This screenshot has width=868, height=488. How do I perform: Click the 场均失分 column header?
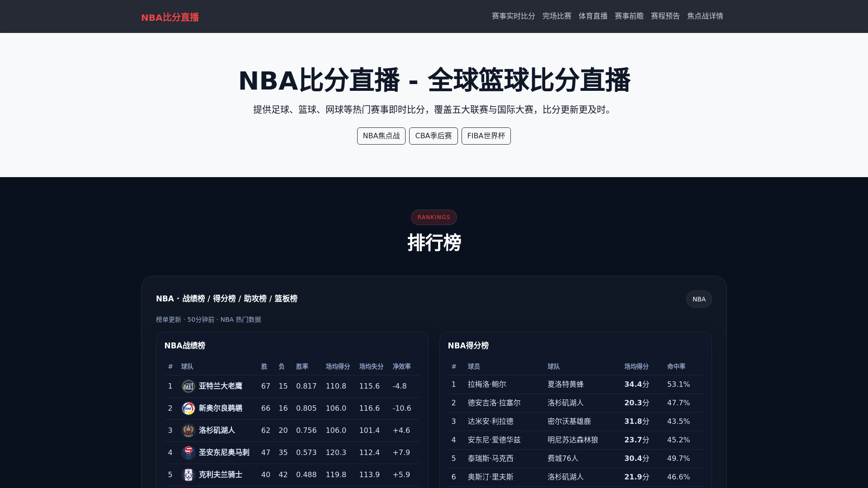click(x=372, y=366)
